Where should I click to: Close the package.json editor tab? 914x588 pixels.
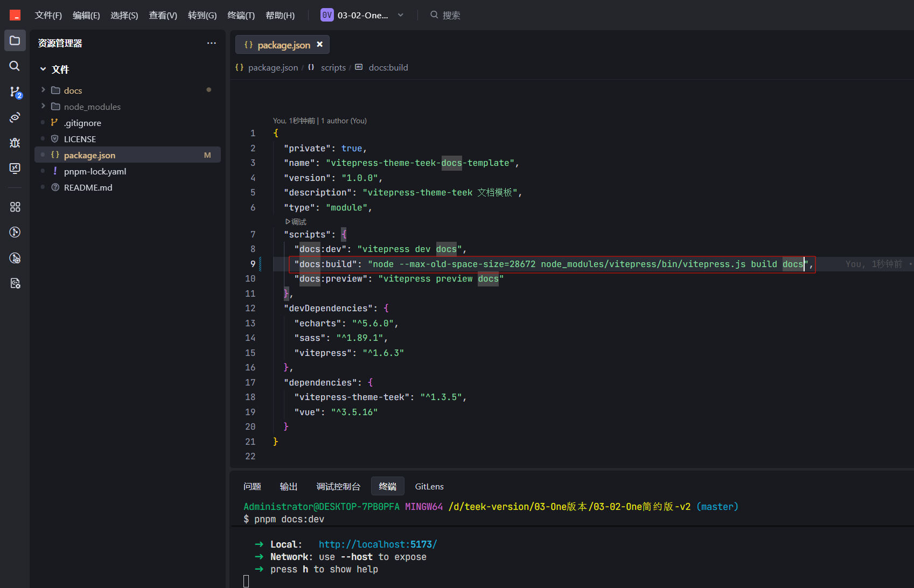[x=320, y=44]
